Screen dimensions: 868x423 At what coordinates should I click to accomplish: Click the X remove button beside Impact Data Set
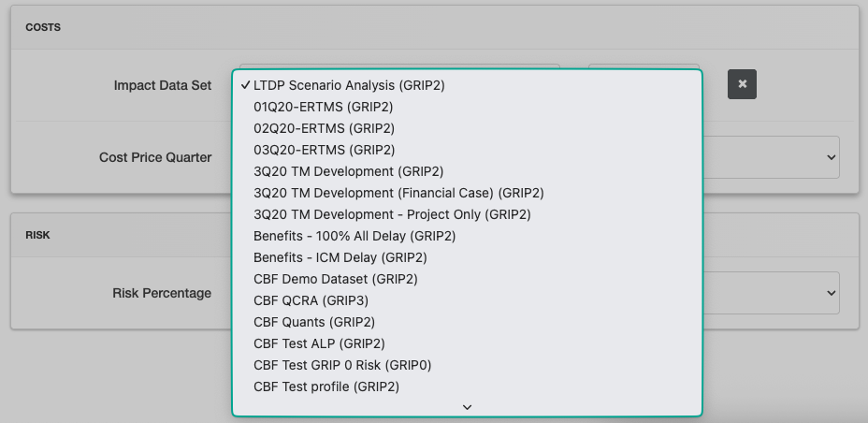[742, 84]
